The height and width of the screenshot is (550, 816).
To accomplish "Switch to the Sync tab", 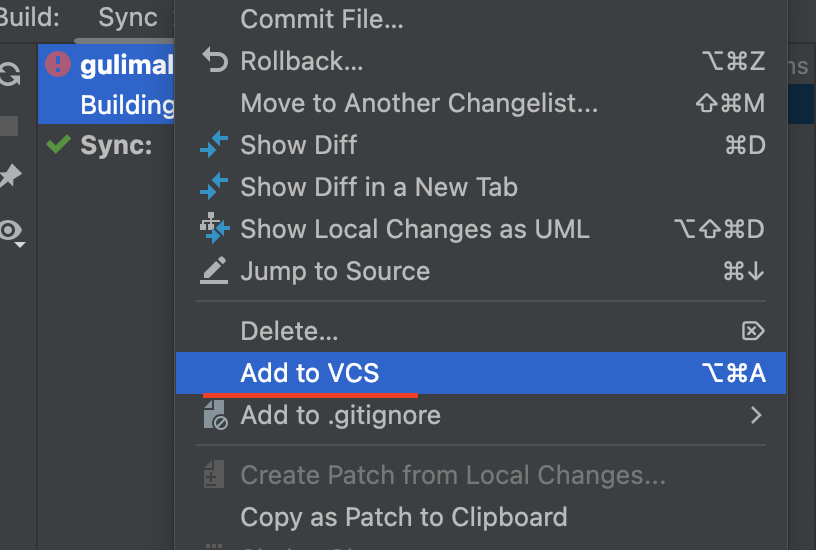I will click(128, 18).
